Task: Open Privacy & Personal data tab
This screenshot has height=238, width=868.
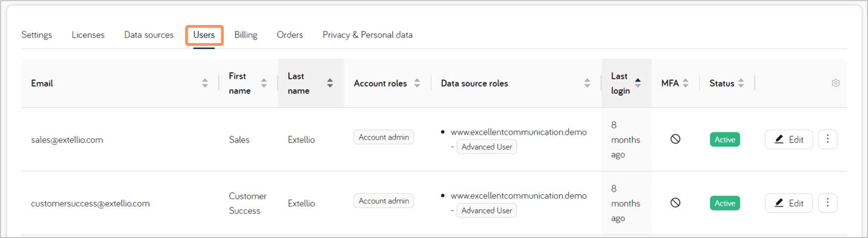Action: point(367,35)
